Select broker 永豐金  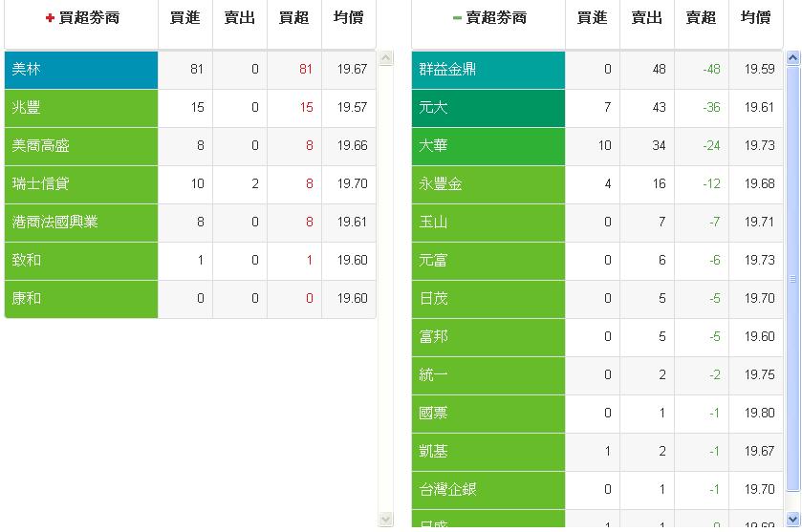488,184
